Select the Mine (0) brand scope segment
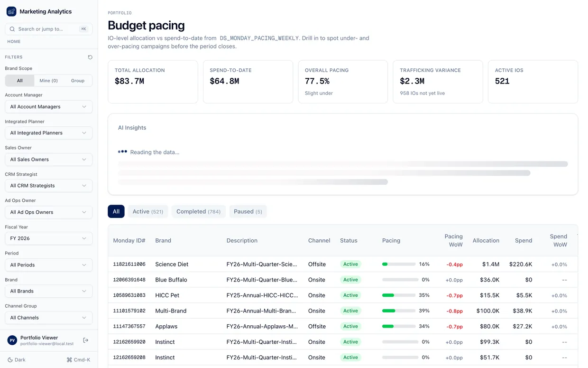Screen dimensions: 588x368 (x=48, y=81)
